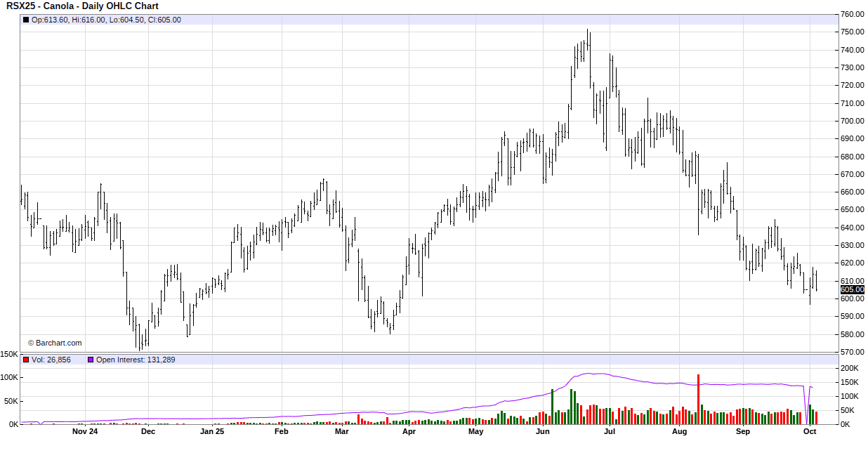This screenshot has height=453, width=868.
Task: Click the 700.00 price axis label
Action: [x=852, y=121]
